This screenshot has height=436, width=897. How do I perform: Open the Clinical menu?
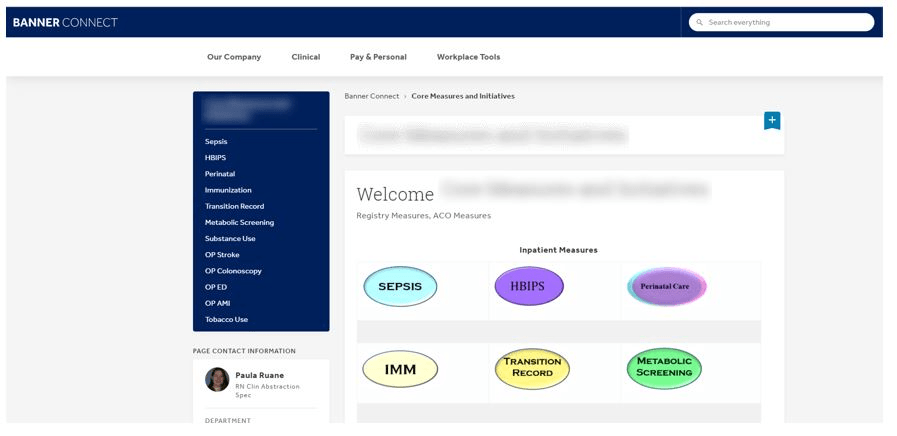click(305, 57)
